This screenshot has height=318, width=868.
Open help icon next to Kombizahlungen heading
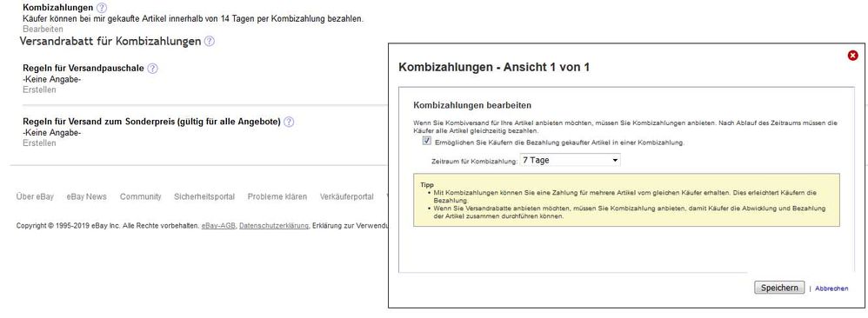coord(101,8)
